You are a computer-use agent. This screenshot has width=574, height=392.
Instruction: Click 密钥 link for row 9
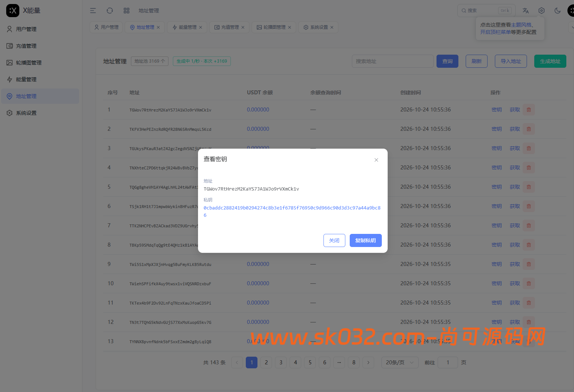[x=497, y=264]
